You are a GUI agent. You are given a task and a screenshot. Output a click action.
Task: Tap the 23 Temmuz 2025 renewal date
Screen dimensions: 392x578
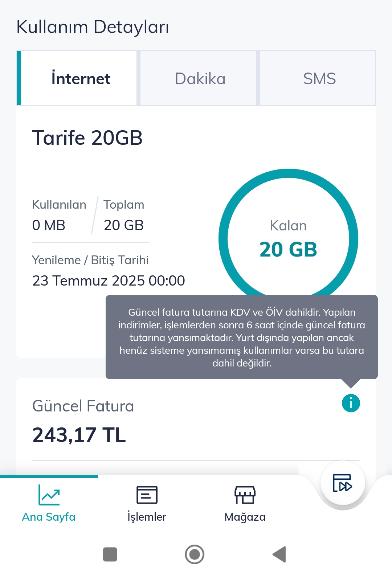(109, 280)
